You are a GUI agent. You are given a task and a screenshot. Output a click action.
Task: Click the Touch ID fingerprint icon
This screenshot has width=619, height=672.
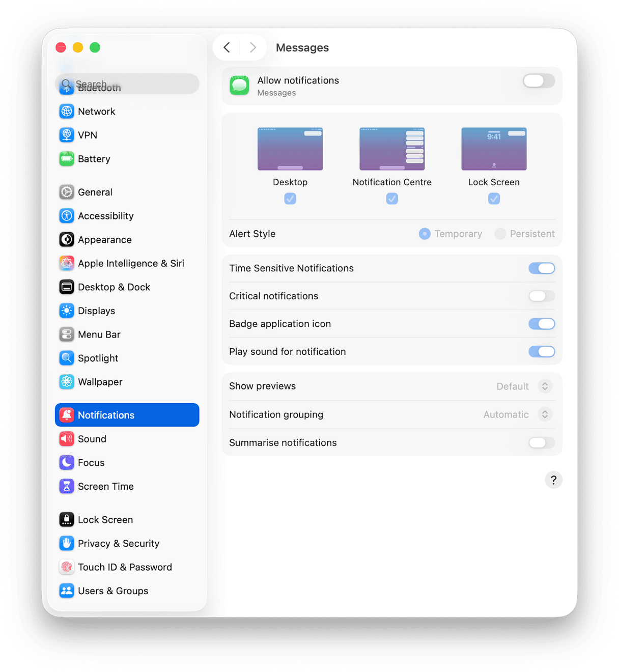(x=67, y=567)
